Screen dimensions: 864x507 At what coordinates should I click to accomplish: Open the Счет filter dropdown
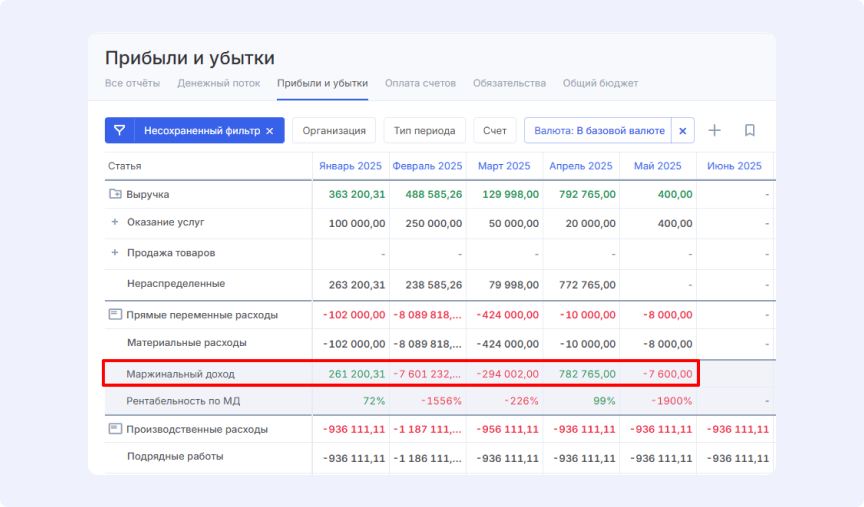494,131
